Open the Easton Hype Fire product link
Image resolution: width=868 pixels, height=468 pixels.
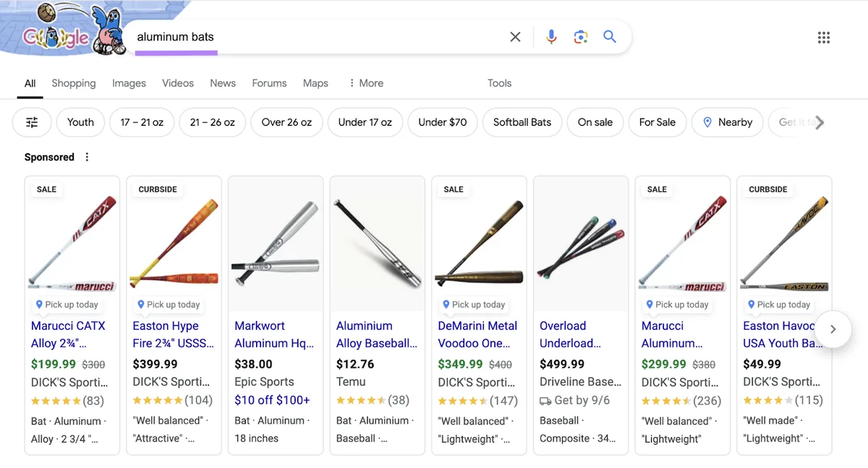click(x=173, y=334)
